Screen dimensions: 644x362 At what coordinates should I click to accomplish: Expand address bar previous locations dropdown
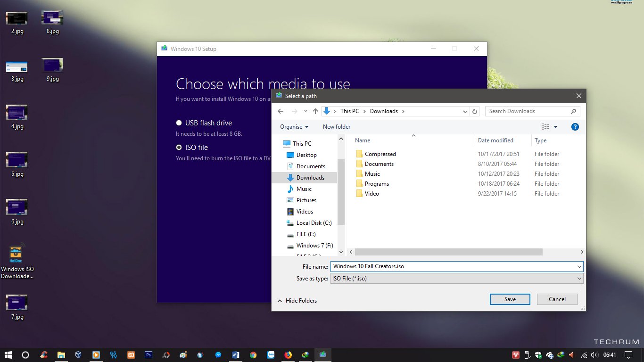click(465, 111)
